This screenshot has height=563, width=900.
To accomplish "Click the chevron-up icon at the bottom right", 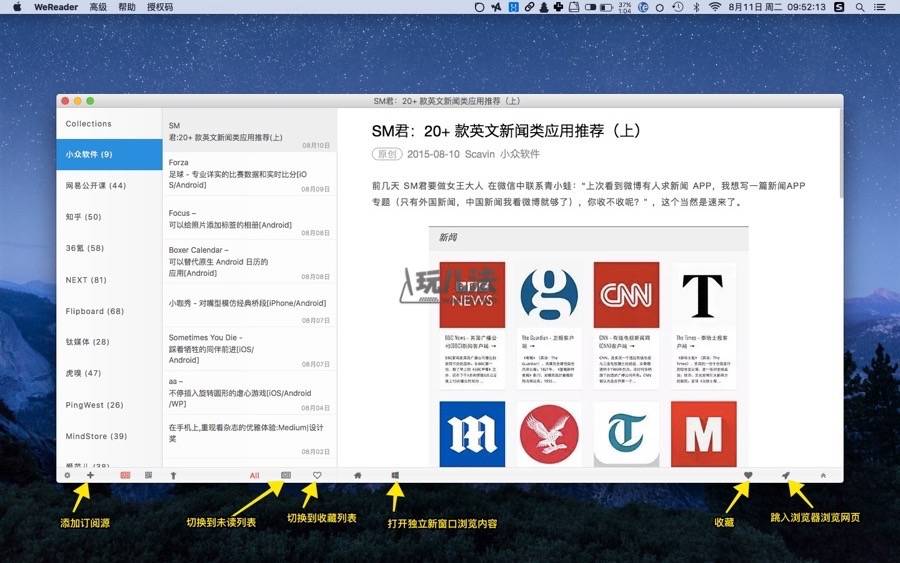I will tap(823, 475).
